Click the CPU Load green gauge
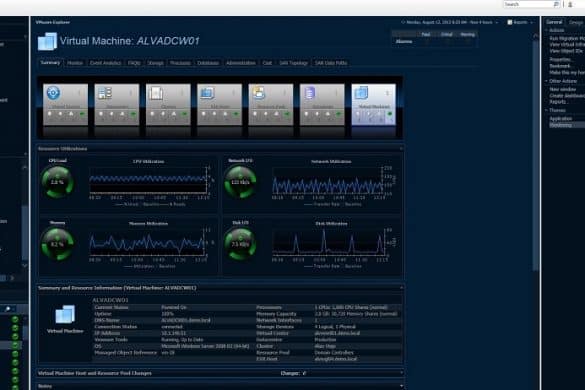 tap(57, 182)
